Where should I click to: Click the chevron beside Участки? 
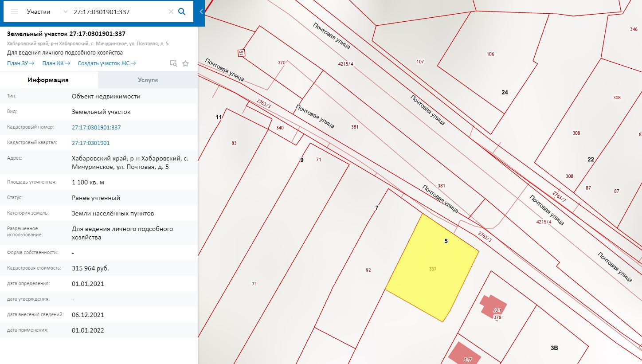click(66, 12)
